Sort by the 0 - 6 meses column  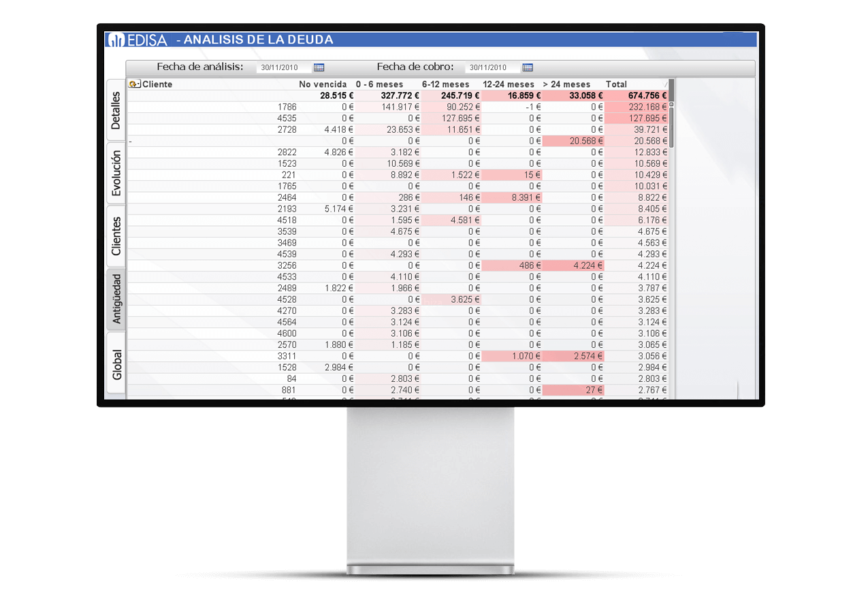tap(379, 84)
